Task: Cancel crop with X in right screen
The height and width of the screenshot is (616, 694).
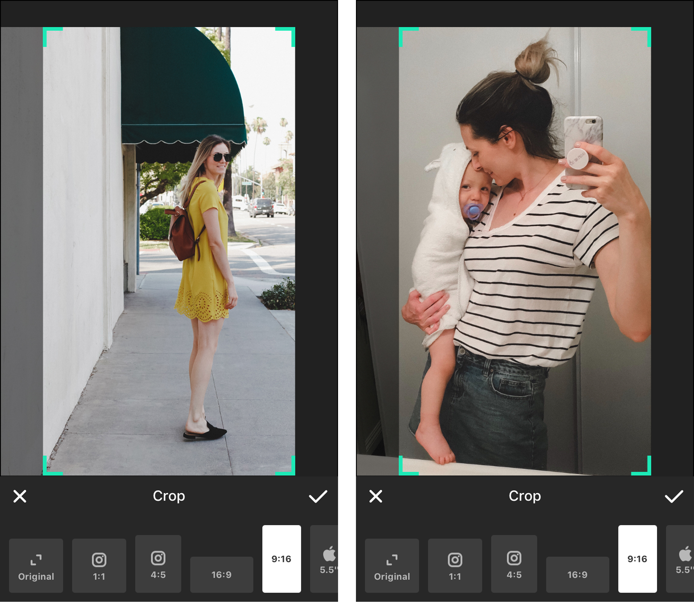Action: (x=375, y=496)
